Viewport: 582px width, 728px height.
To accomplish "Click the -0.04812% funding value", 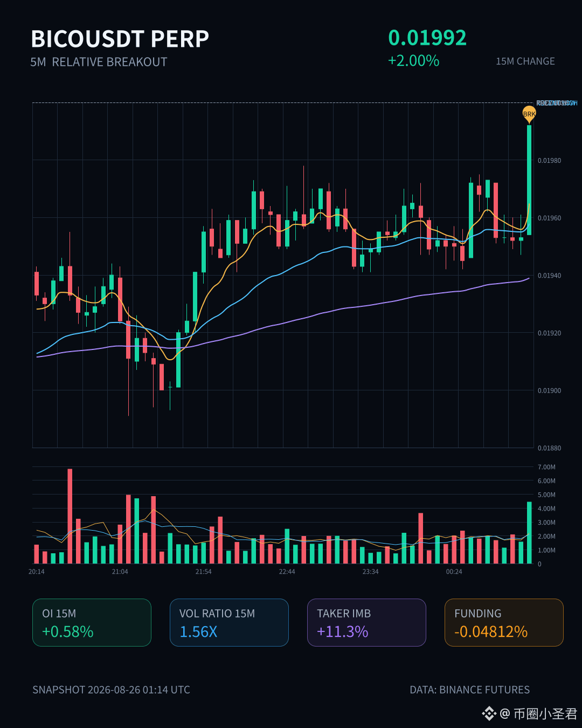I will click(491, 631).
